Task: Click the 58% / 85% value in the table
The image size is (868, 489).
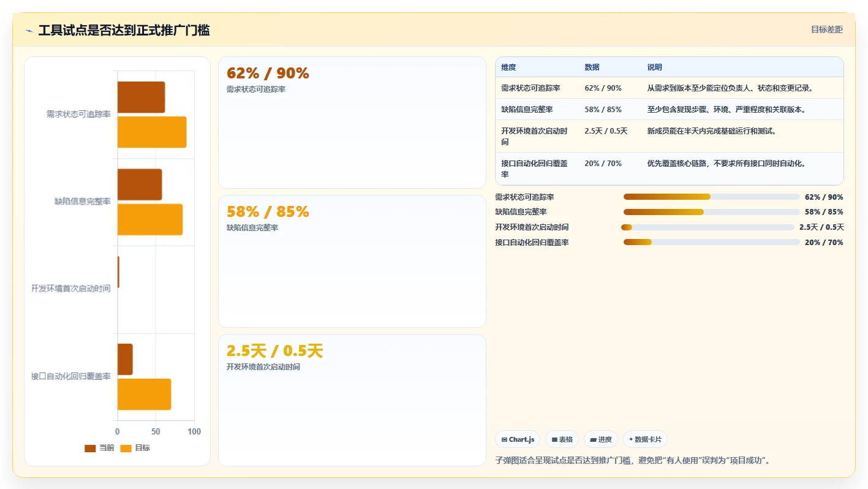Action: [603, 110]
